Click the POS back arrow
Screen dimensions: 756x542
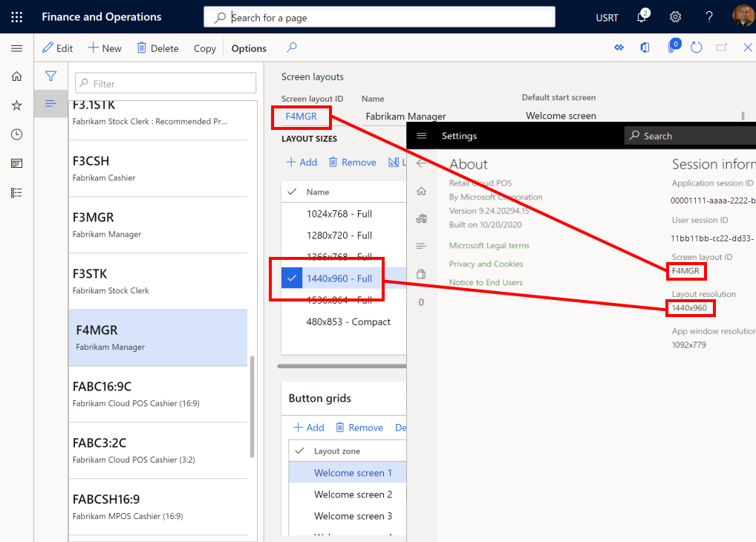click(x=421, y=163)
